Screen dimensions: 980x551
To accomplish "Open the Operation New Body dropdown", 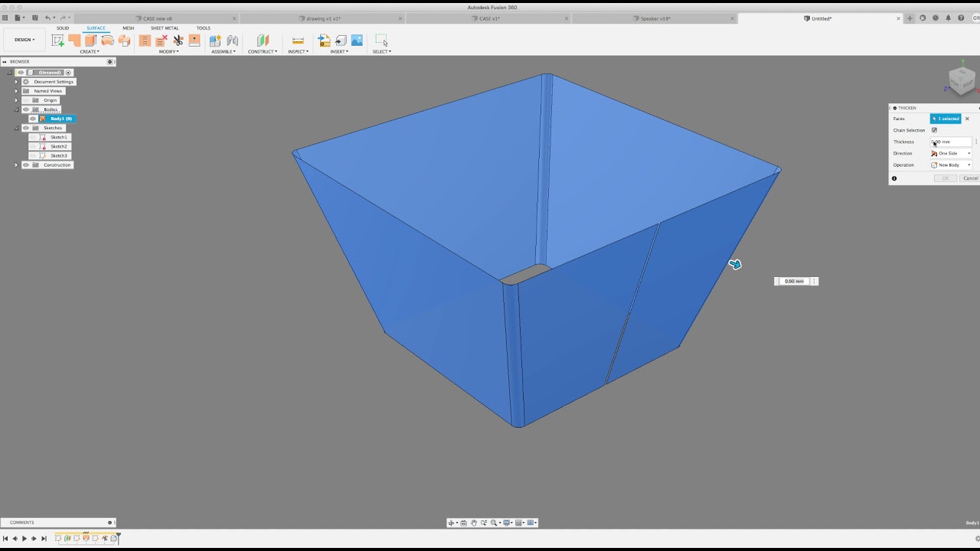I will (x=952, y=165).
